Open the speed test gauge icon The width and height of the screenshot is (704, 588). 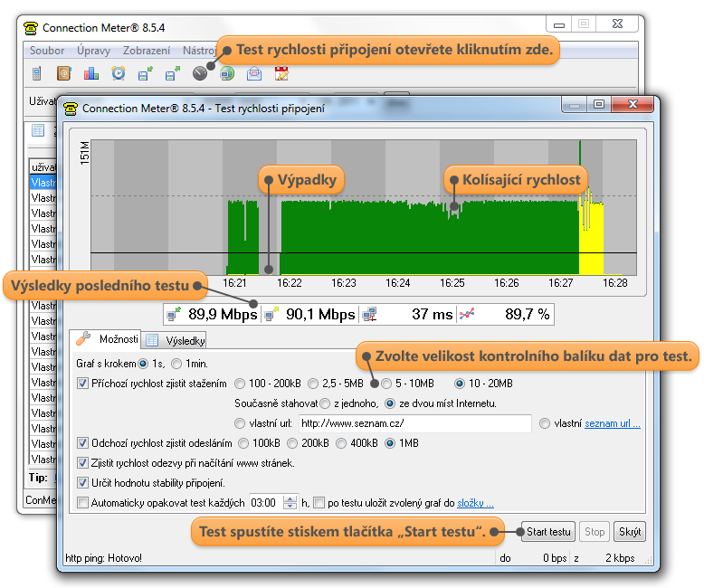200,73
